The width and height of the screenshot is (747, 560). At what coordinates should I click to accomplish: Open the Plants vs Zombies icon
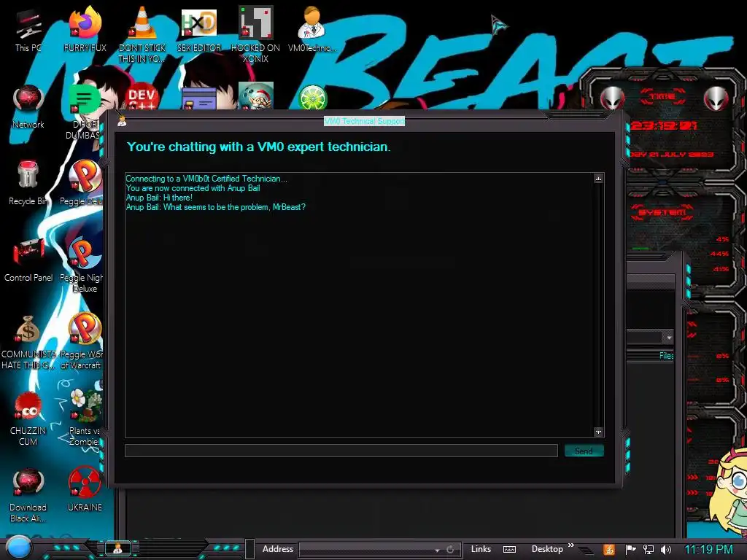pos(86,418)
